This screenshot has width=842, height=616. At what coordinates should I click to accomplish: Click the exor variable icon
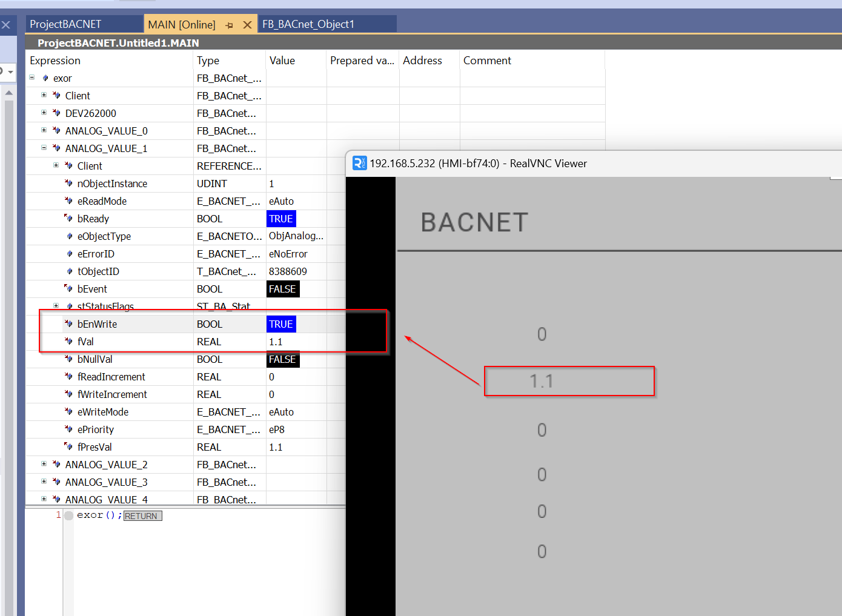[x=45, y=78]
